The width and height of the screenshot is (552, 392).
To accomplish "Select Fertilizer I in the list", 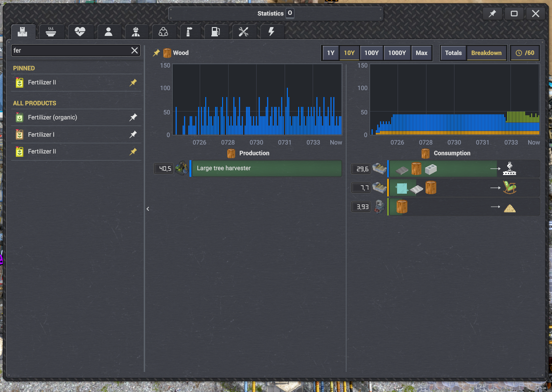I will pos(77,134).
